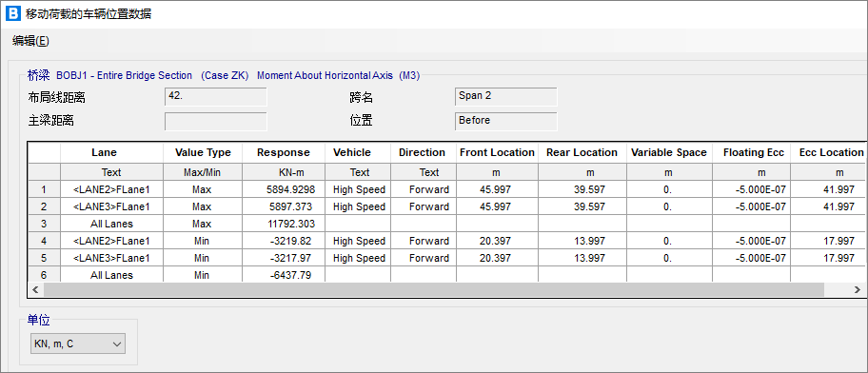Click the left scroll arrow of the table
The height and width of the screenshot is (373, 868).
pyautogui.click(x=35, y=289)
